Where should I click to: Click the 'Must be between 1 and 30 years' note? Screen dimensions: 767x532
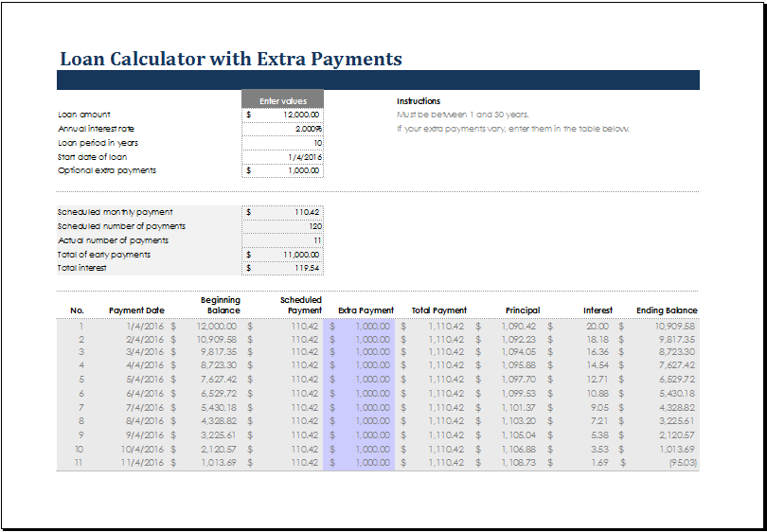[x=463, y=115]
